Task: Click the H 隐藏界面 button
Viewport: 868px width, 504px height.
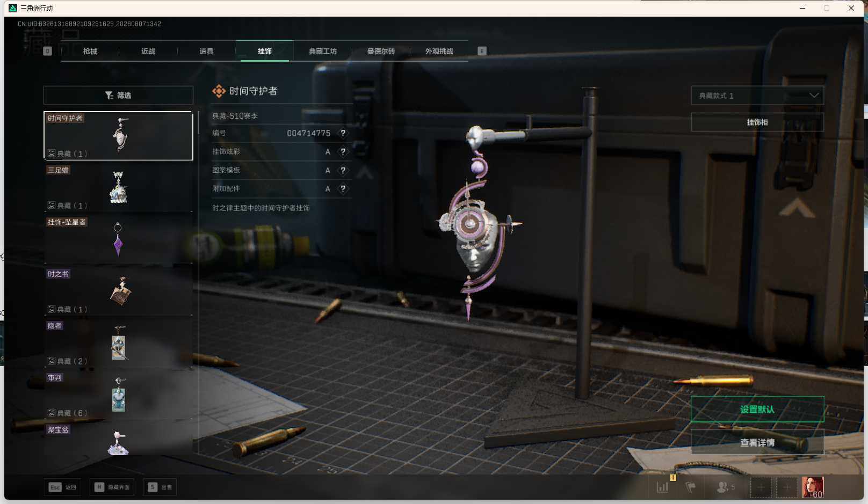Action: [x=112, y=487]
